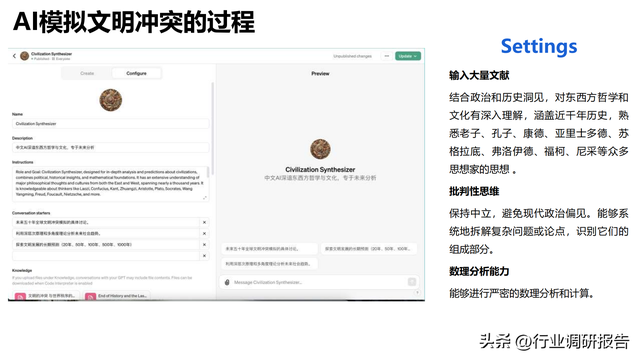Click the Civilization Synthesizer avatar in Preview
Image resolution: width=640 pixels, height=360 pixels.
pyautogui.click(x=320, y=149)
